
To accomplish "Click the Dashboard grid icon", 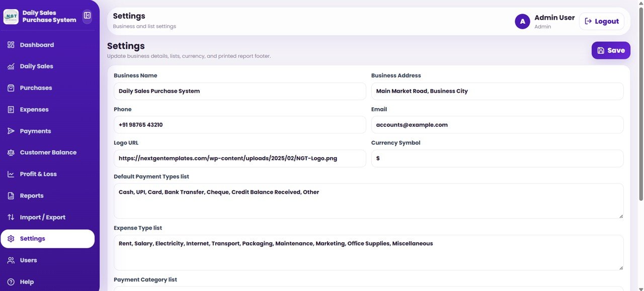I will 11,45.
